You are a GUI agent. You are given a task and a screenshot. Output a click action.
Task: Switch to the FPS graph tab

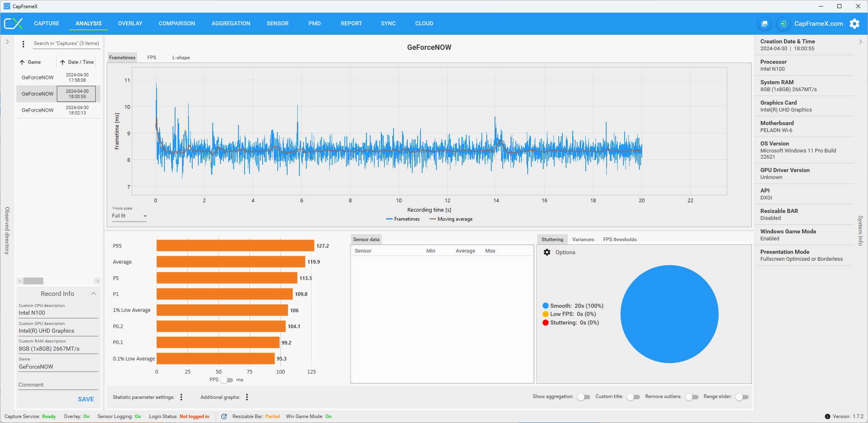point(152,58)
